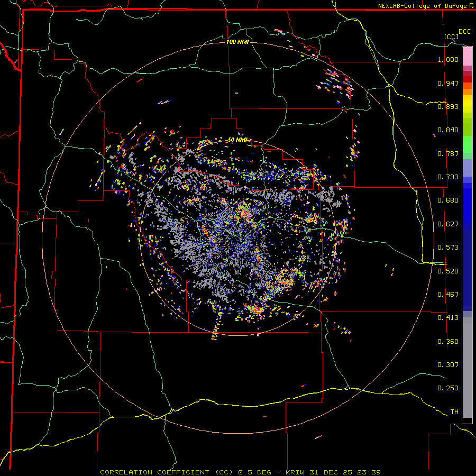Click the 100 NMI range ring label
The width and height of the screenshot is (476, 476).
(x=237, y=42)
